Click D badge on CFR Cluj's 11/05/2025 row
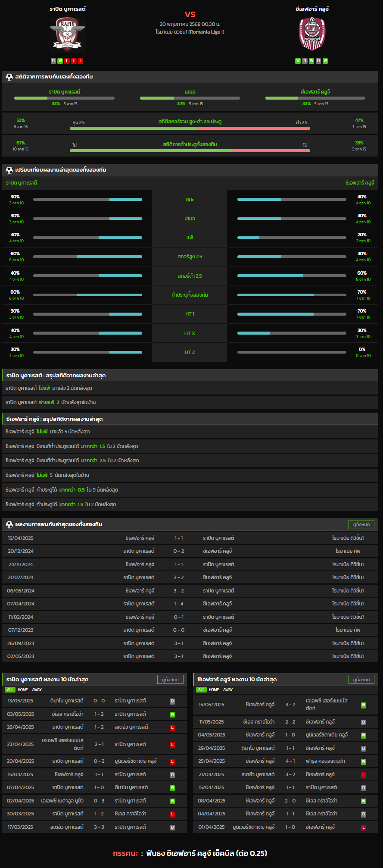383x868 pixels. click(364, 722)
